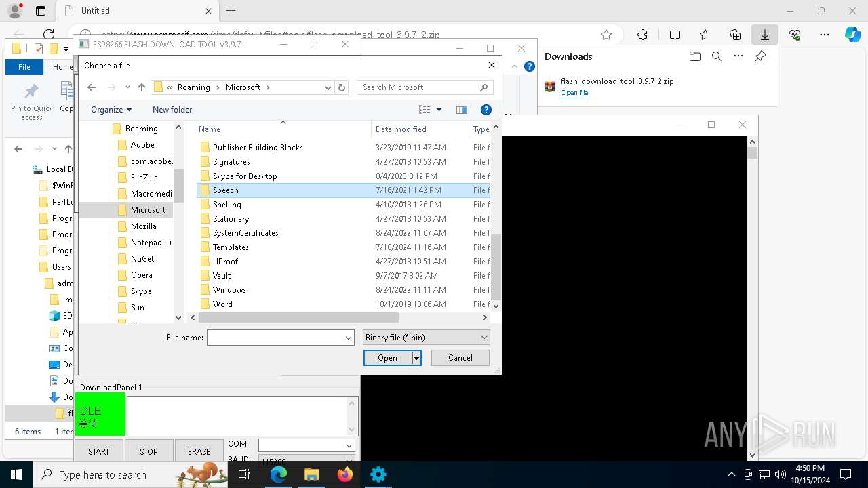Change view layout icon in dialog
The image size is (868, 488).
pos(425,110)
